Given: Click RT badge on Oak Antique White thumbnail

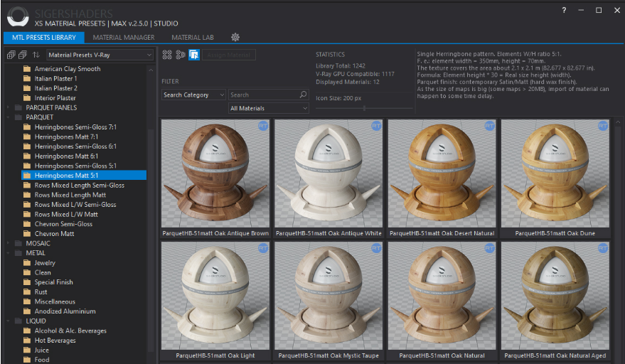Looking at the screenshot, I should click(376, 126).
